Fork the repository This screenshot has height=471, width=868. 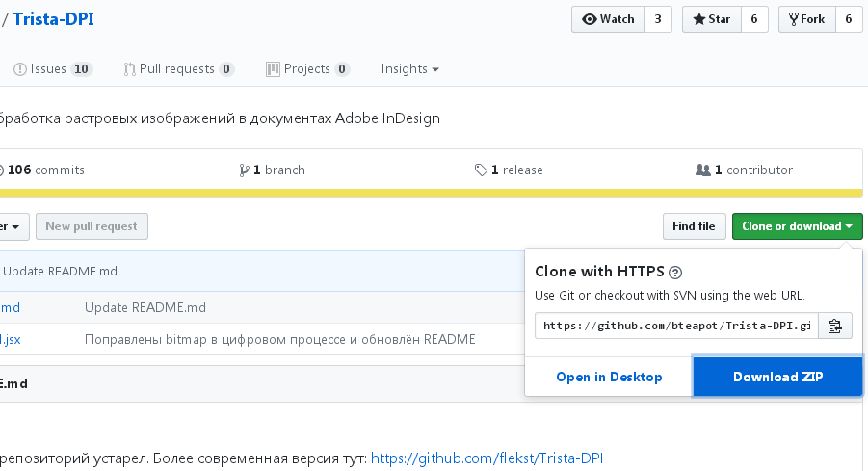tap(807, 19)
